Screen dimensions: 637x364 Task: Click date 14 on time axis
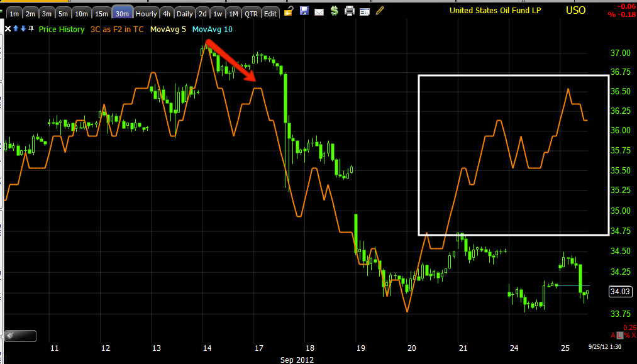pyautogui.click(x=207, y=348)
